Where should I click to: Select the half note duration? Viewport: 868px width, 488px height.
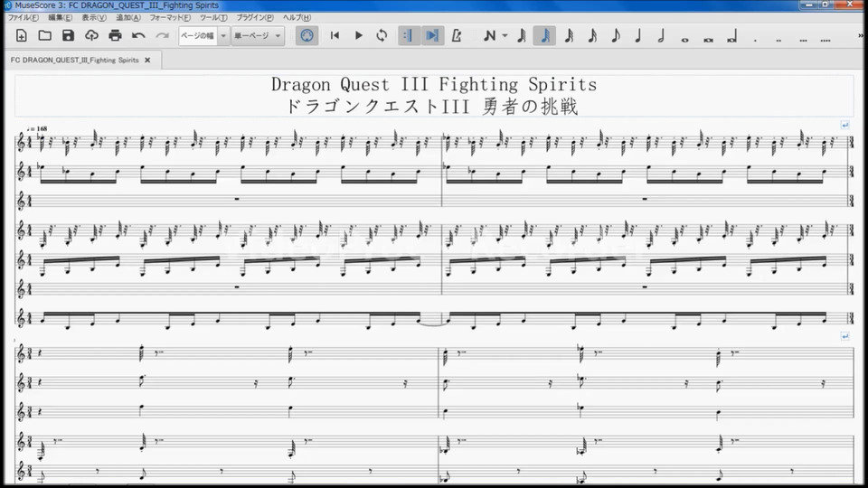tap(662, 36)
